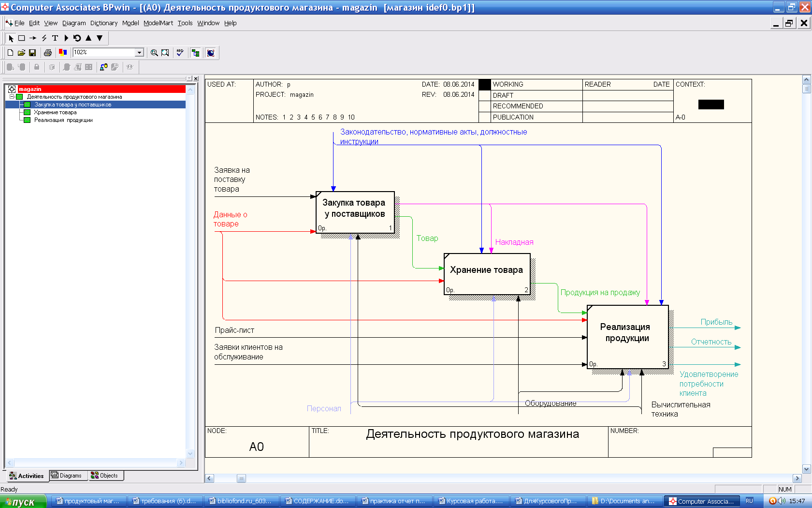Click the zoom-to-fit icon
Screen dimensions: 812x508
pos(165,53)
